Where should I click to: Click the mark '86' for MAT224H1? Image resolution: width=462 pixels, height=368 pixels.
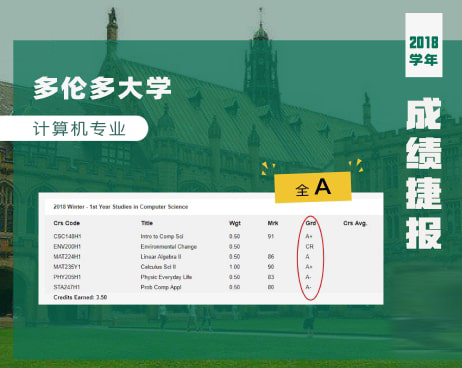click(271, 257)
